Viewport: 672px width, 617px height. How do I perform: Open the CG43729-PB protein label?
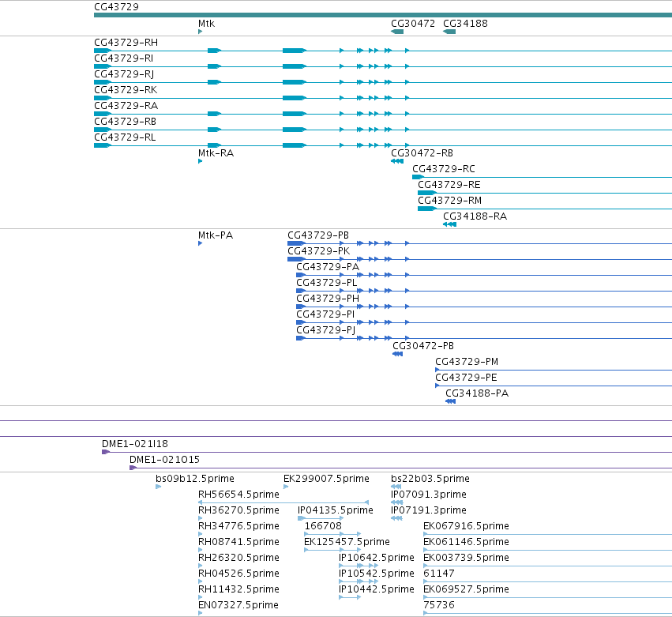pyautogui.click(x=318, y=236)
